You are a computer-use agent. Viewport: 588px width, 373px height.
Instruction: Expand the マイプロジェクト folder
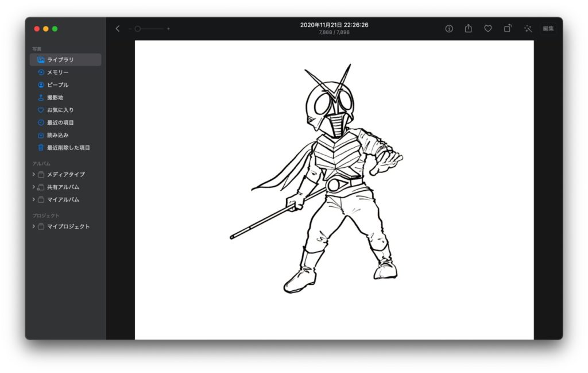coord(33,226)
